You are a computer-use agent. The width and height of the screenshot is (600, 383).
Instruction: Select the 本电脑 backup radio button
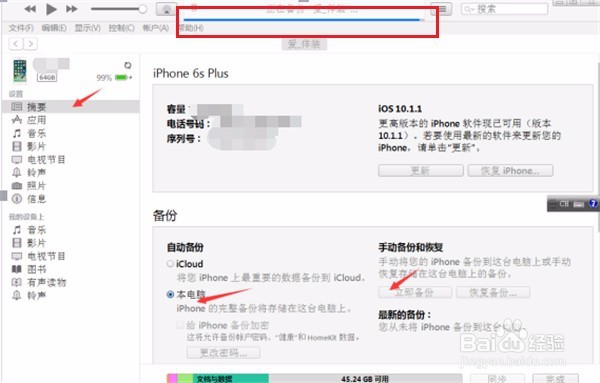pyautogui.click(x=170, y=294)
